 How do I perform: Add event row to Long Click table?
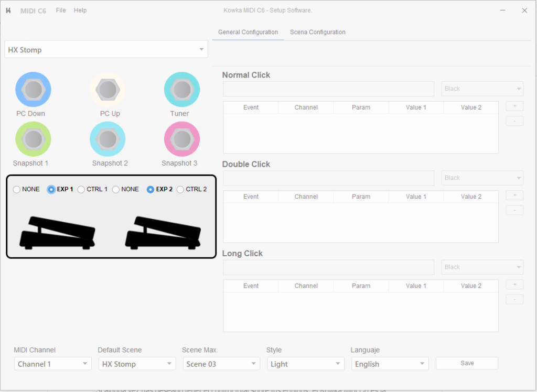tap(514, 285)
